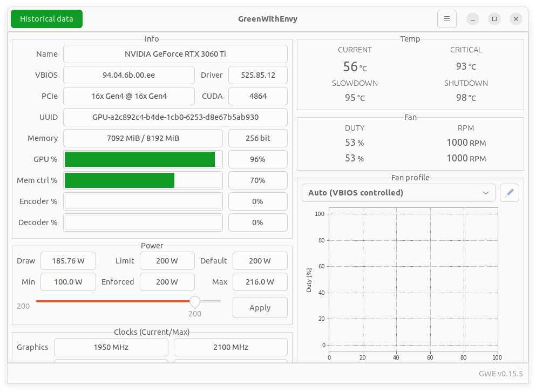Click the empty Decoder % progress bar

point(143,222)
